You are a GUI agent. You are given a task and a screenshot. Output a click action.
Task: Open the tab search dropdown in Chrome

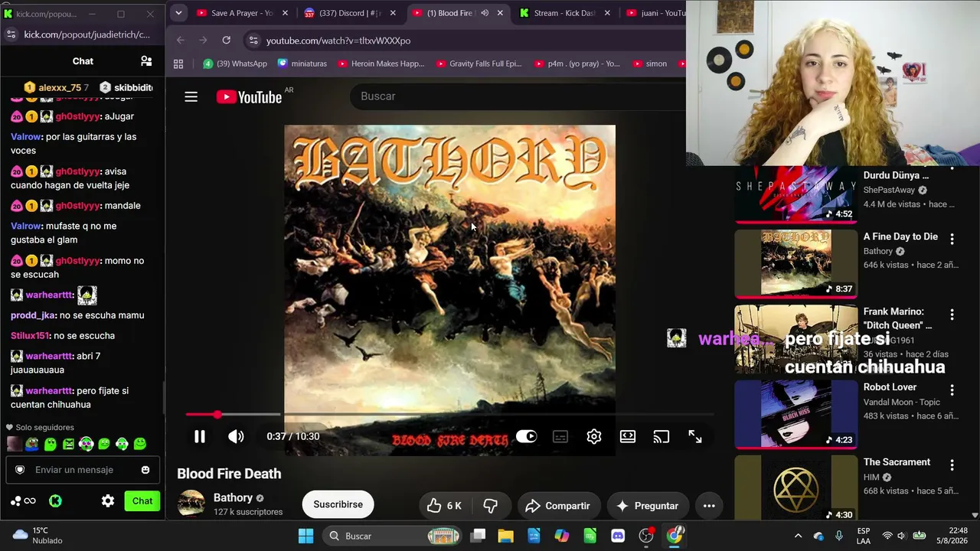pos(178,13)
